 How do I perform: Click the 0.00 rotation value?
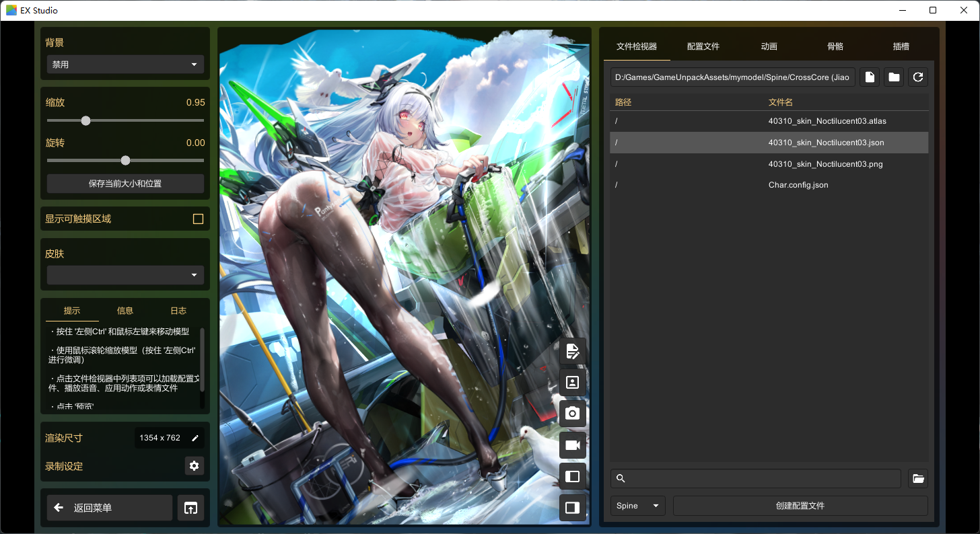click(196, 143)
